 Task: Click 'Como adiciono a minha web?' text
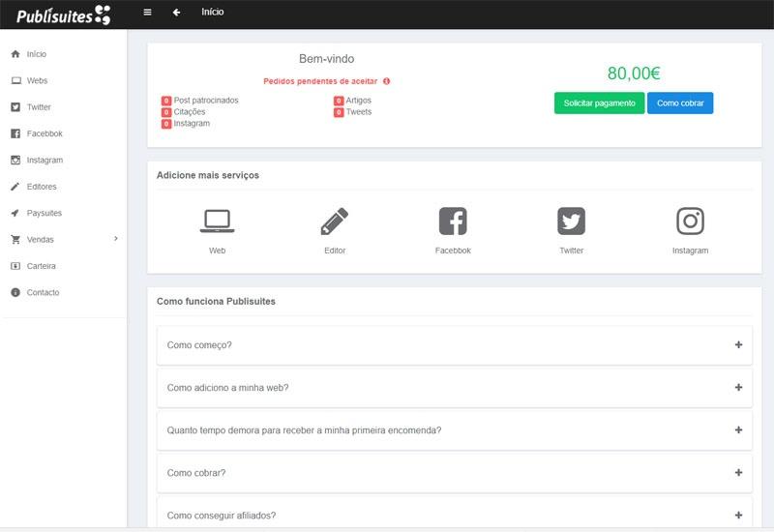[227, 388]
